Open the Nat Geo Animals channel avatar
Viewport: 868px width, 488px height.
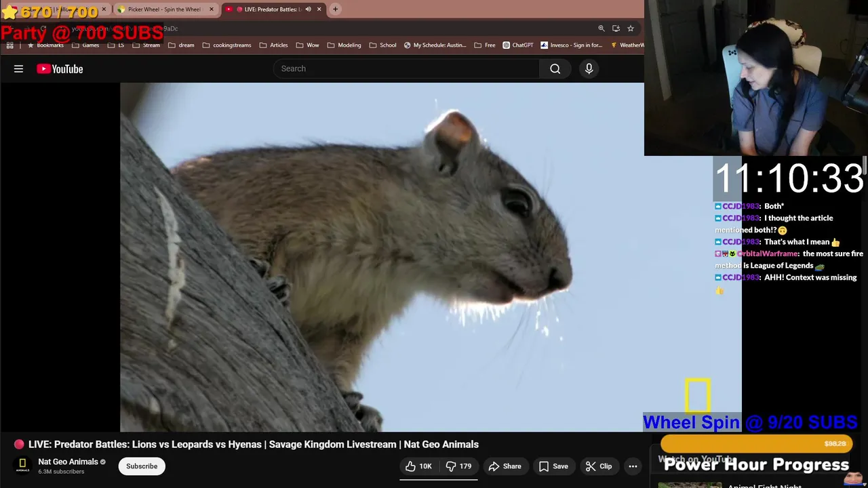22,466
